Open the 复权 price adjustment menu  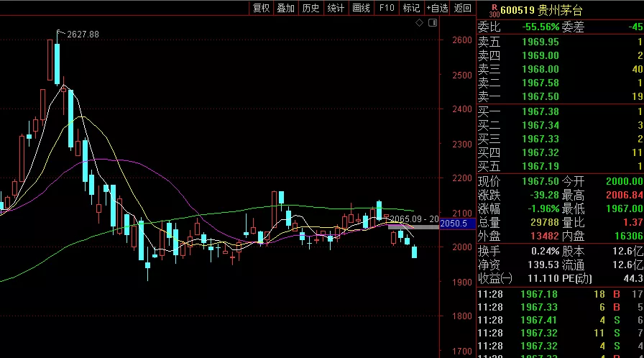pyautogui.click(x=261, y=8)
